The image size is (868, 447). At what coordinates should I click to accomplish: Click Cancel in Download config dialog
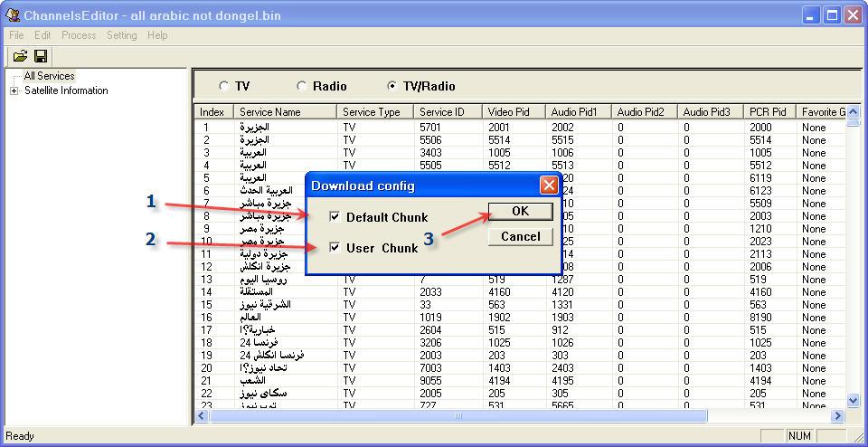(521, 236)
